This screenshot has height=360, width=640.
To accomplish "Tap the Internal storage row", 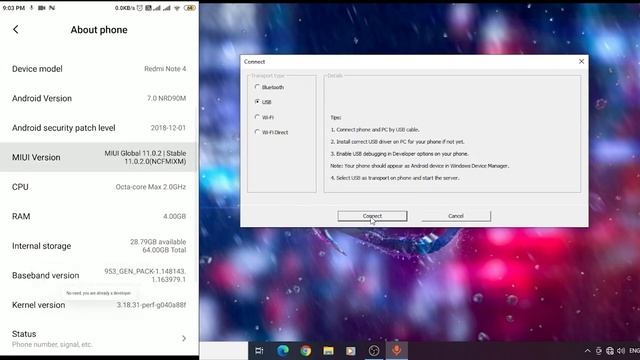I will click(98, 246).
